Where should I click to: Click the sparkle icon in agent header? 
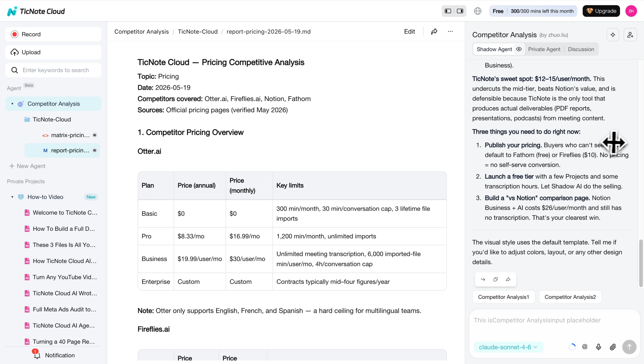pos(613,35)
